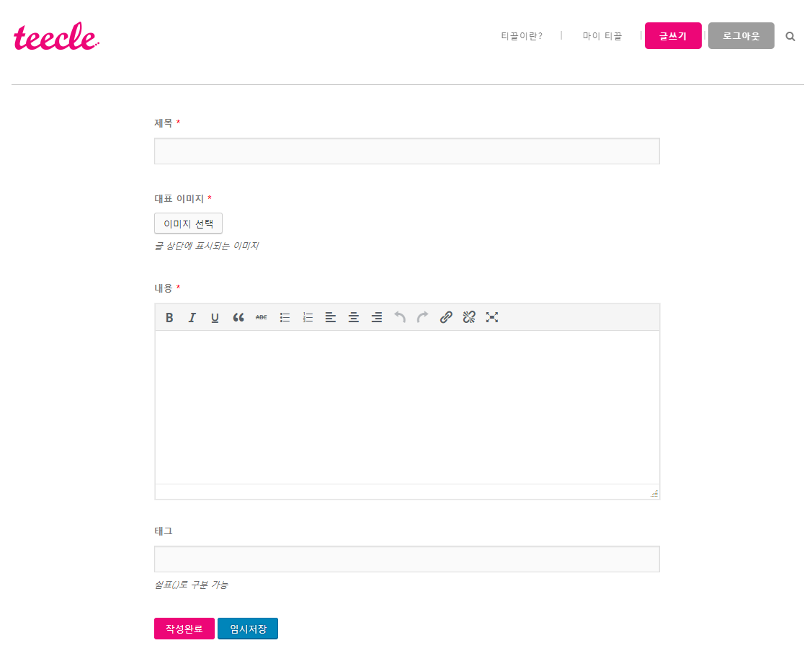Submit post with 작성완료 button
The width and height of the screenshot is (812, 661).
coord(184,629)
